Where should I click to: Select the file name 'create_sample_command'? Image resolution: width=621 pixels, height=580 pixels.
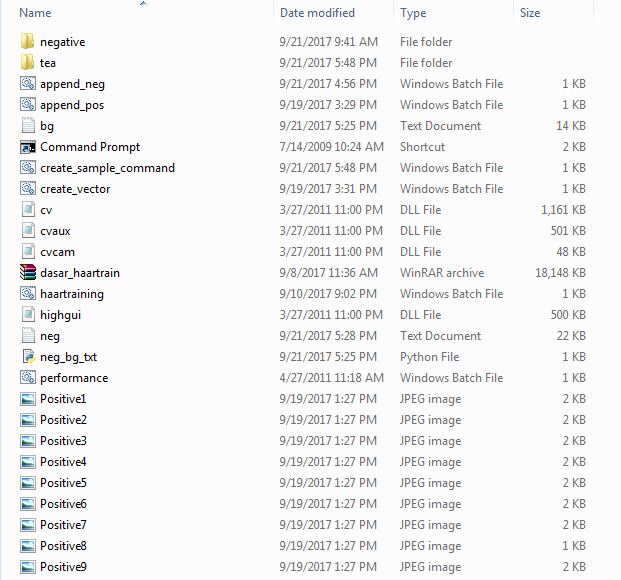tap(107, 168)
